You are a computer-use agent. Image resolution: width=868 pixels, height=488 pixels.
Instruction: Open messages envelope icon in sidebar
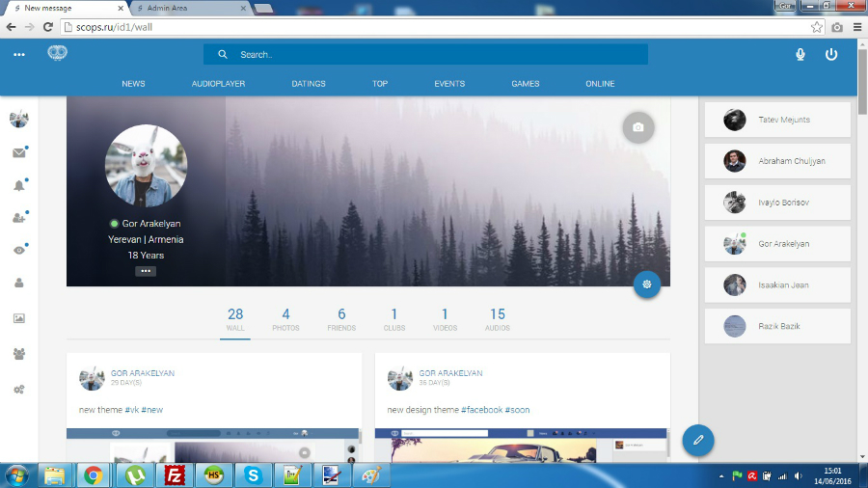pos(18,153)
